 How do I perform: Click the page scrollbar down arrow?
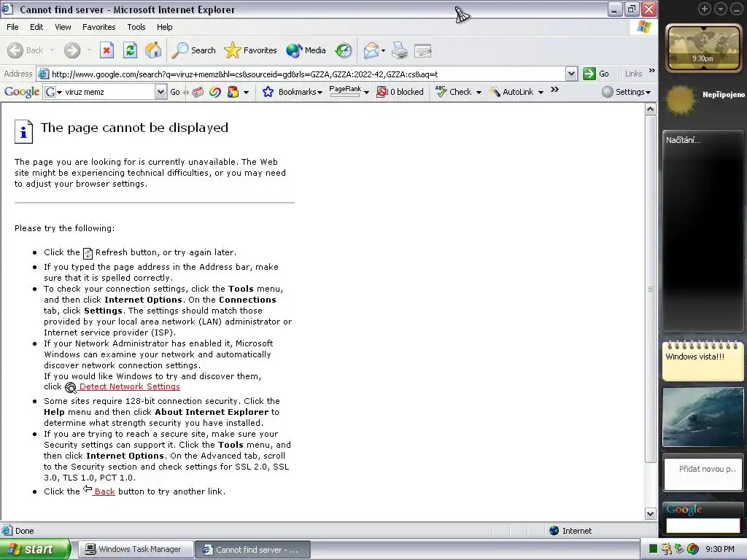tap(650, 514)
